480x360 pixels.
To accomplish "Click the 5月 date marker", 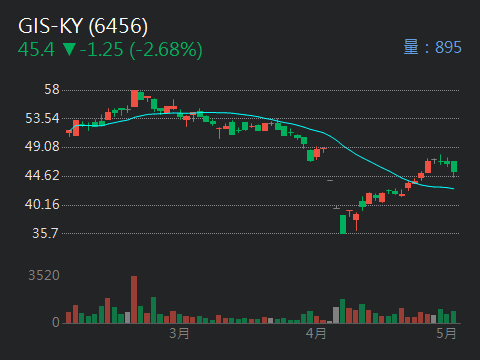I will [x=446, y=333].
